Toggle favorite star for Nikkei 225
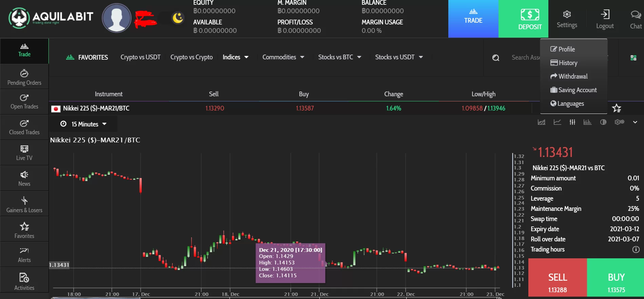The image size is (644, 299). coord(617,108)
